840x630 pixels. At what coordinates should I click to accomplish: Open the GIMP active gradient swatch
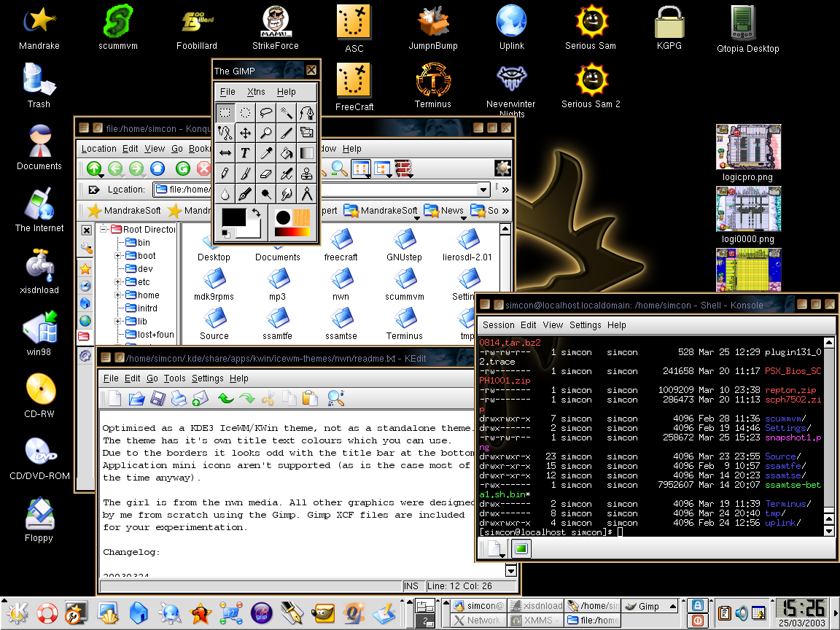pyautogui.click(x=292, y=231)
